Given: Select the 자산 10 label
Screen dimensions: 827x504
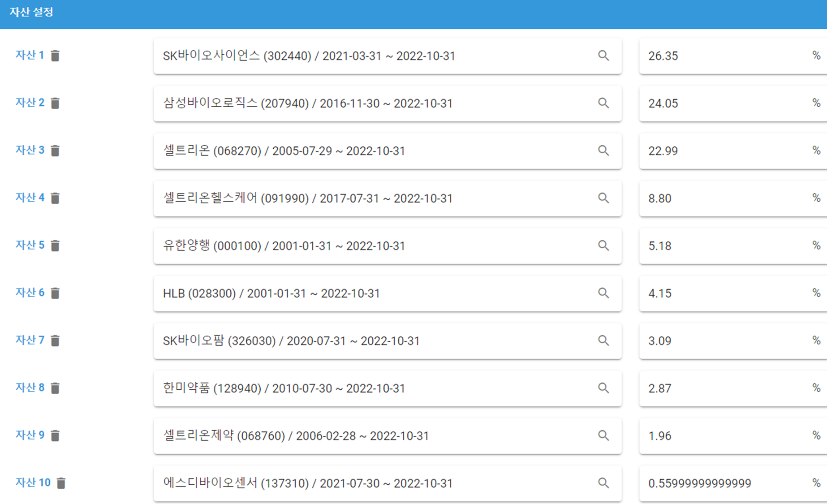Looking at the screenshot, I should (33, 482).
